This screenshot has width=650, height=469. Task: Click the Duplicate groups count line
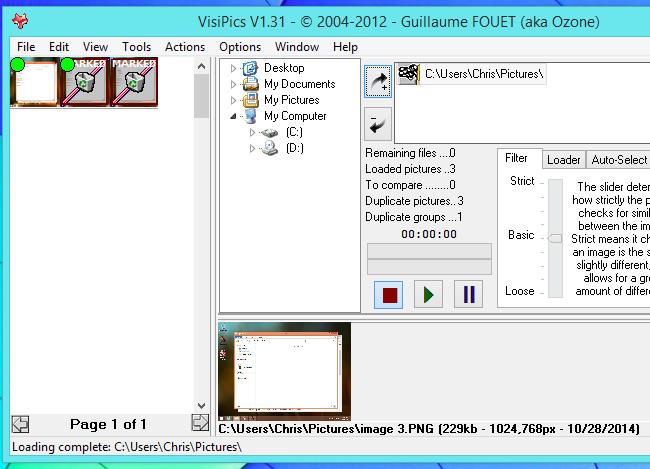click(414, 217)
